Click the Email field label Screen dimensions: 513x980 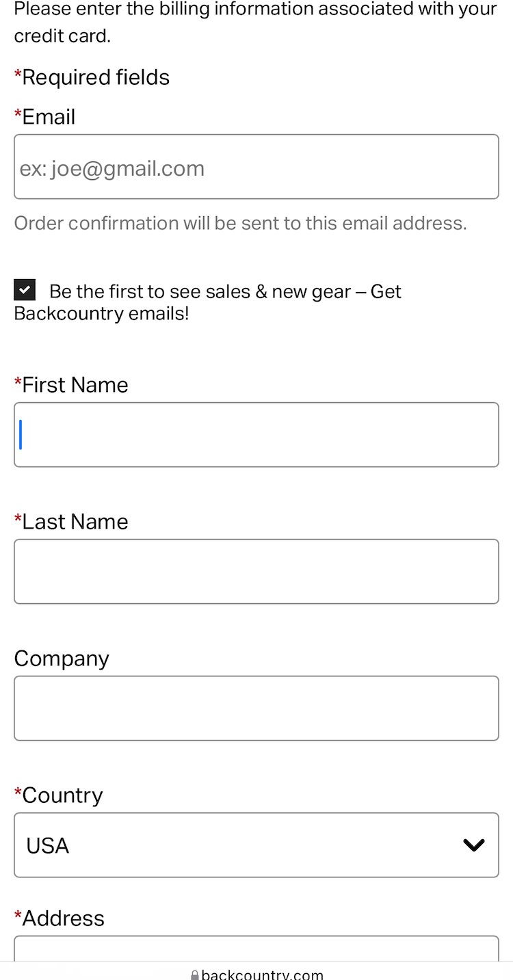(49, 117)
